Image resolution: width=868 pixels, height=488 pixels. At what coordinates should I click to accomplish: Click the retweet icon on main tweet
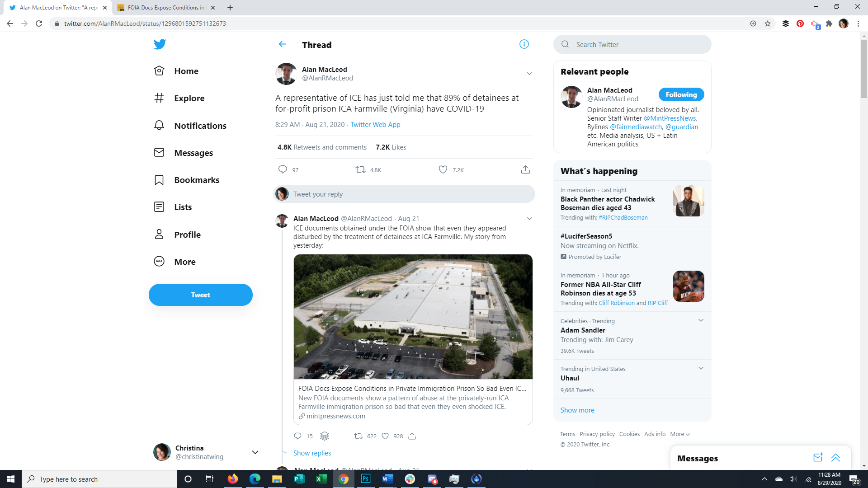pos(360,169)
